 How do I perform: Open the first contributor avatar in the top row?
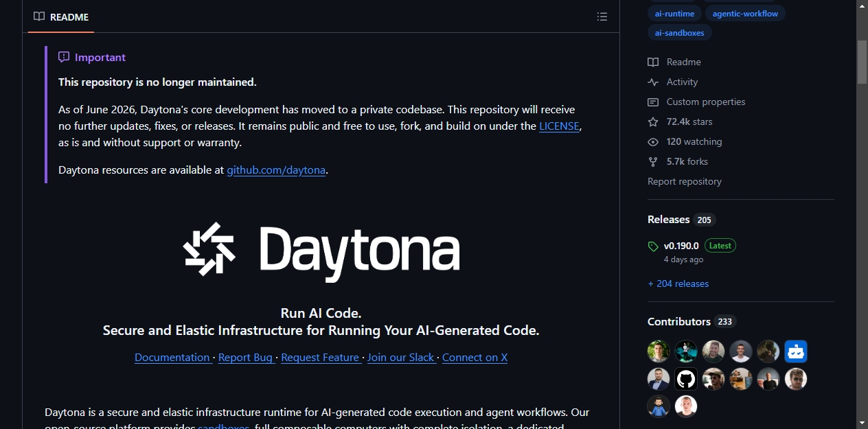659,351
